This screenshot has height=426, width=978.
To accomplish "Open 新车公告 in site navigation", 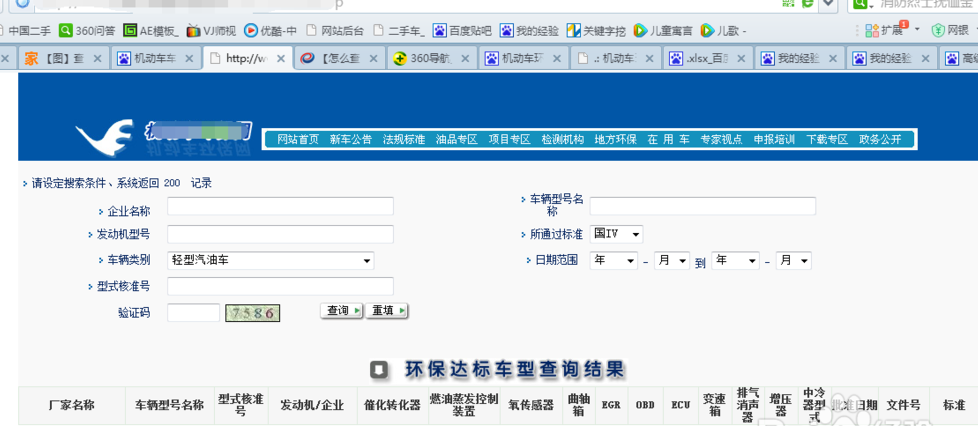I will 351,140.
